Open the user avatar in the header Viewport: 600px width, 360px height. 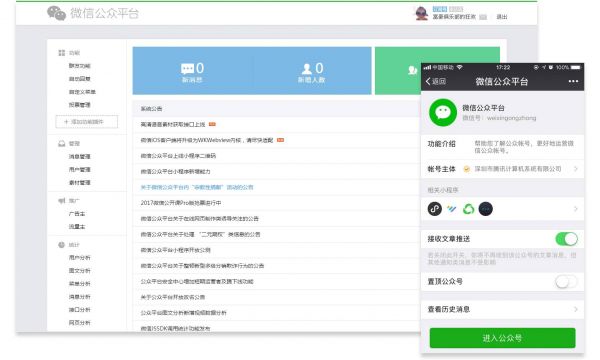click(421, 13)
